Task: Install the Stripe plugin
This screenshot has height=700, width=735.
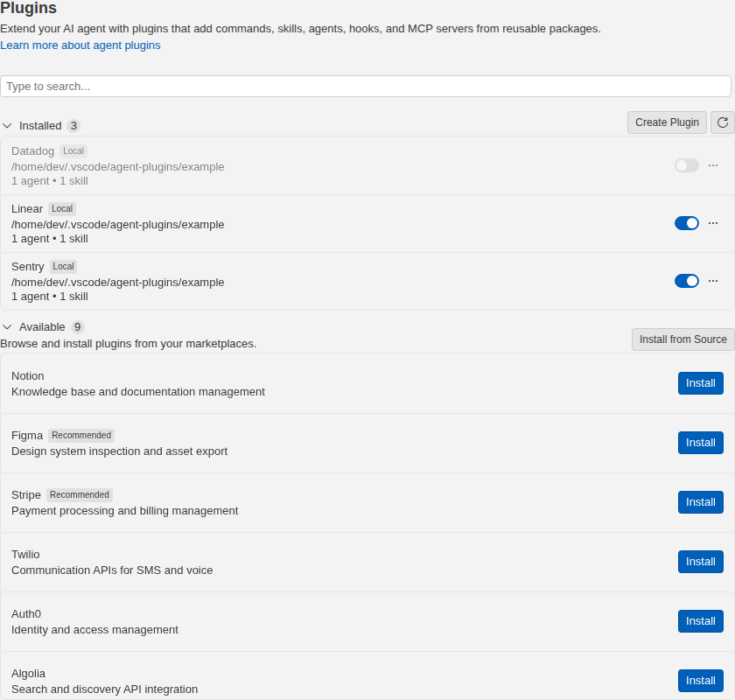Action: 700,502
